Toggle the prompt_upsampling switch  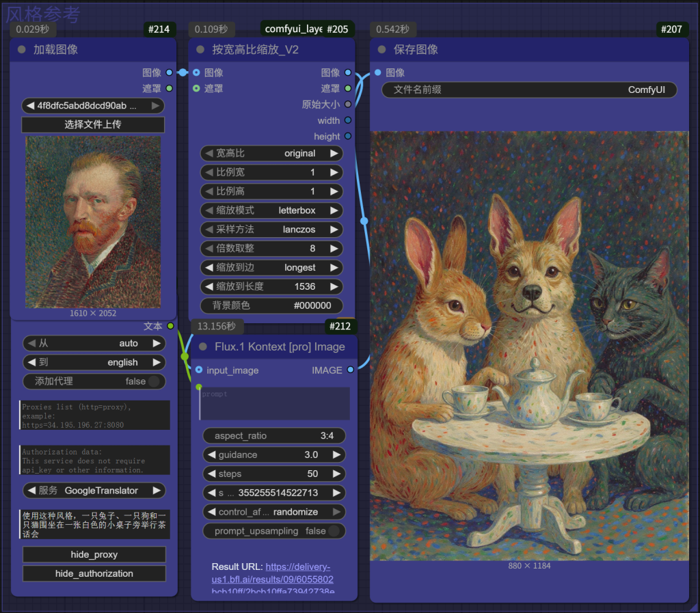point(334,531)
